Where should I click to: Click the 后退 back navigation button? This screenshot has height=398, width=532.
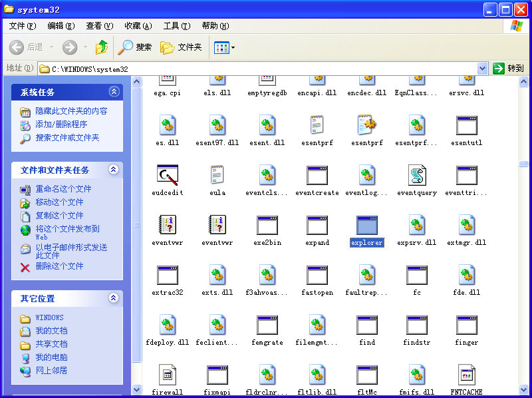click(25, 47)
